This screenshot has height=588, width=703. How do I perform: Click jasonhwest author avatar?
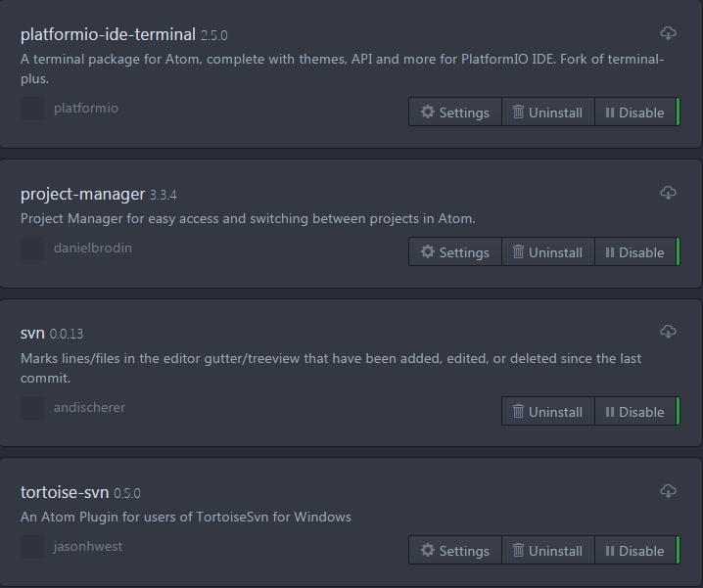tap(32, 547)
